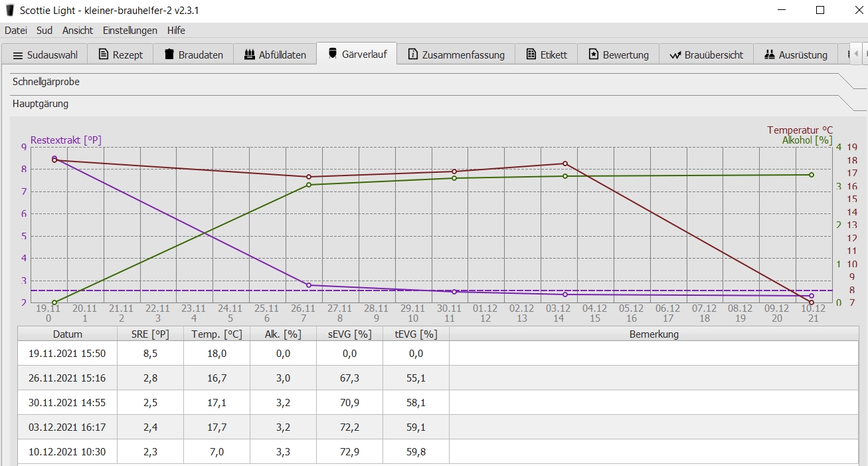
Task: Click the temperature data point at 03.12
Action: tap(565, 164)
